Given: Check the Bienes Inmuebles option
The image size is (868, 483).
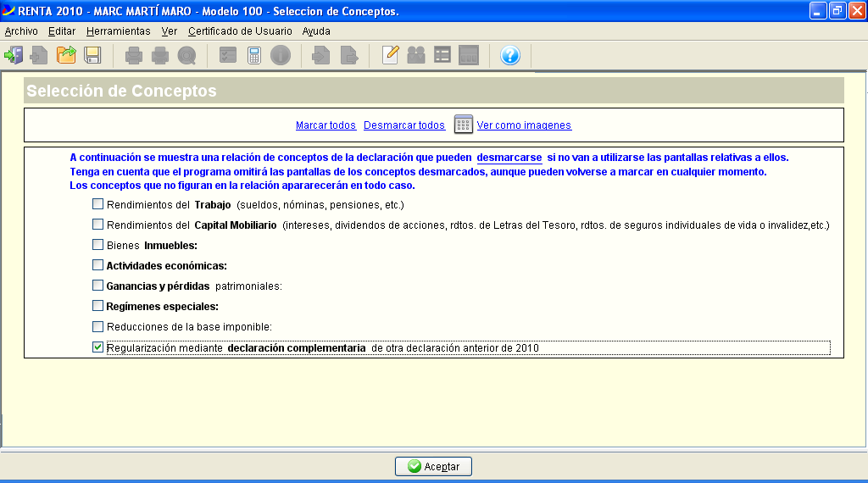Looking at the screenshot, I should point(98,245).
